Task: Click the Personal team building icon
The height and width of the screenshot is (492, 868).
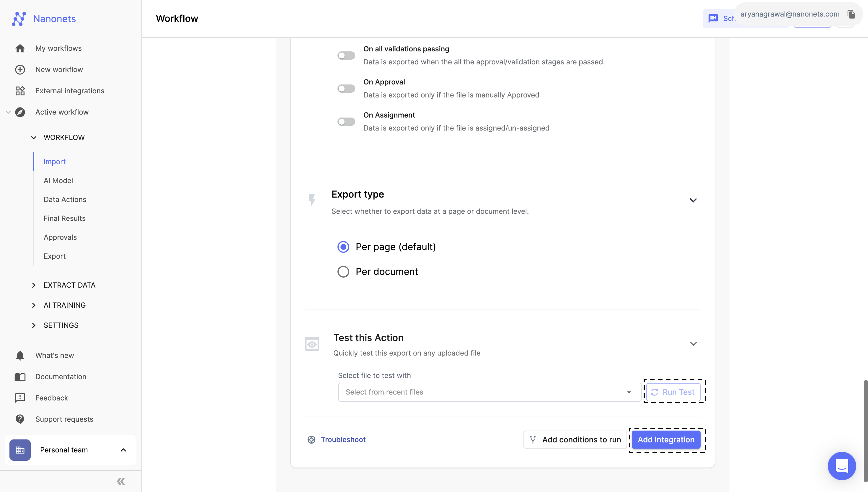Action: [20, 450]
